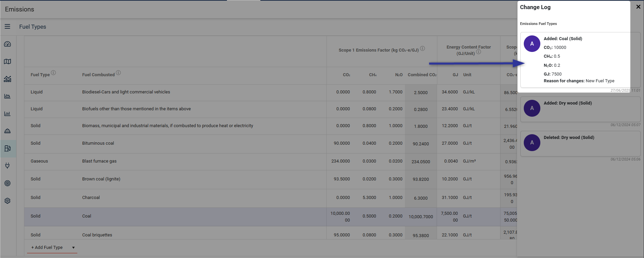Click the info icon beside Fuel Combusted header
Image resolution: width=644 pixels, height=258 pixels.
[118, 73]
